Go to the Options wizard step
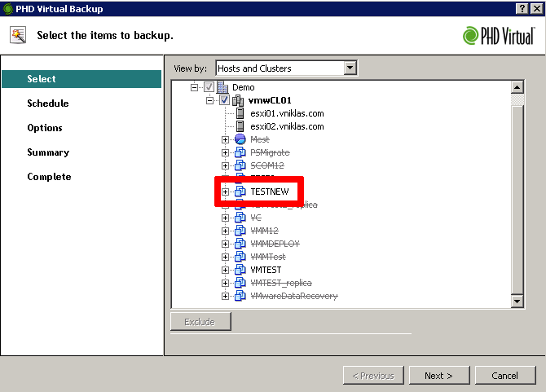The image size is (546, 392). (45, 128)
